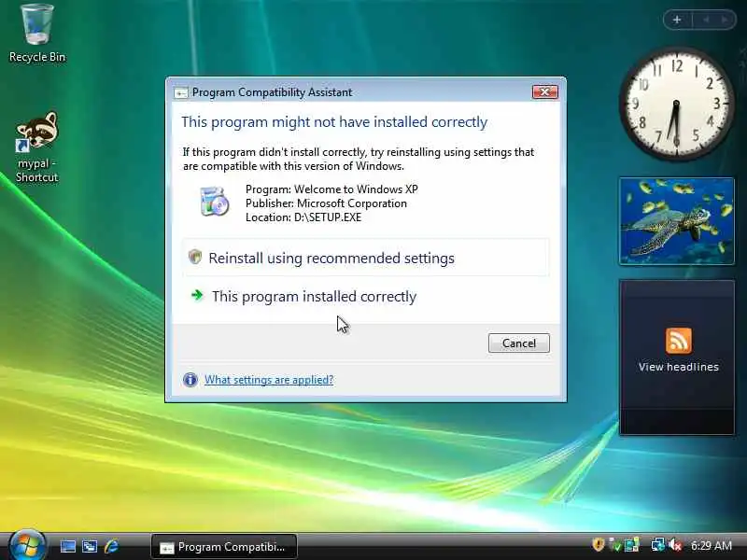747x560 pixels.
Task: Click Publisher: Microsoft Corporation text
Action: click(x=326, y=203)
